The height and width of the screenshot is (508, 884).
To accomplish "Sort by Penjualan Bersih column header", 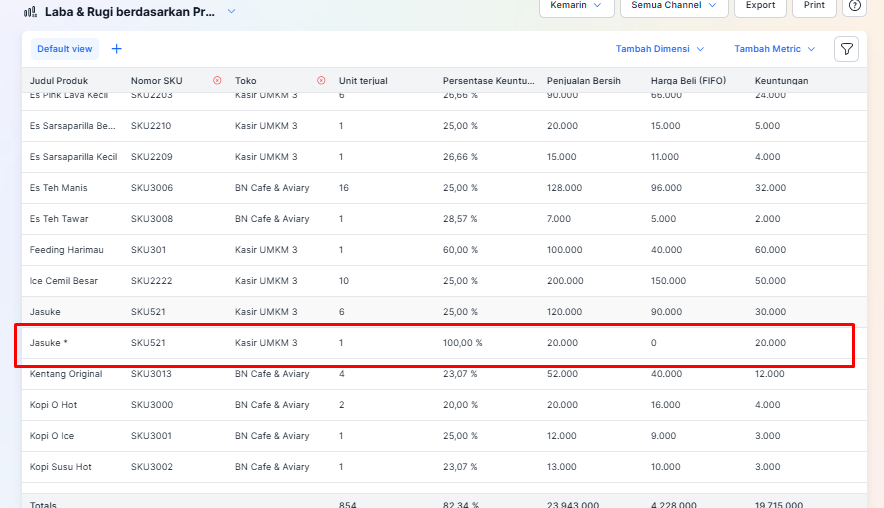I will coord(584,80).
